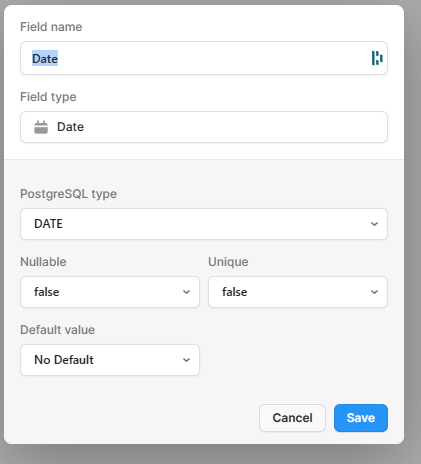Click the Nullable label text
Image resolution: width=421 pixels, height=464 pixels.
[x=43, y=262]
